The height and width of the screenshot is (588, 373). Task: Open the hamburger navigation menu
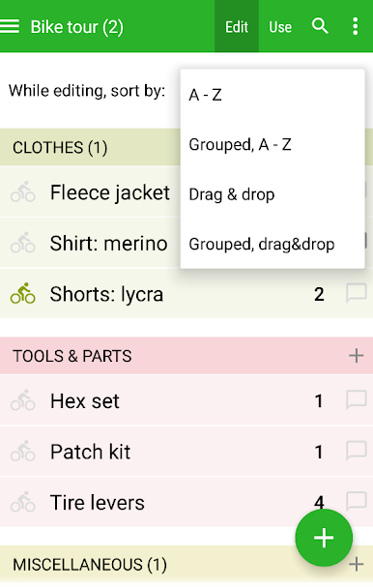[10, 27]
